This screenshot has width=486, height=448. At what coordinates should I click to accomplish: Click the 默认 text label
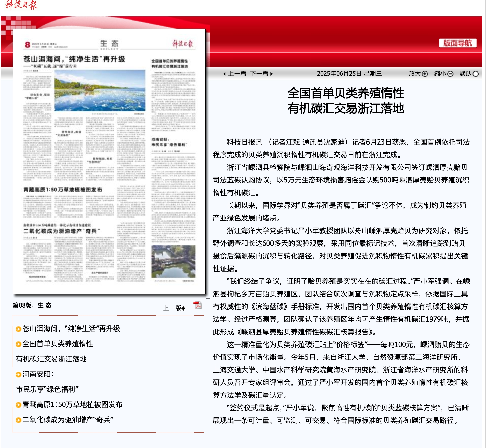tap(465, 74)
